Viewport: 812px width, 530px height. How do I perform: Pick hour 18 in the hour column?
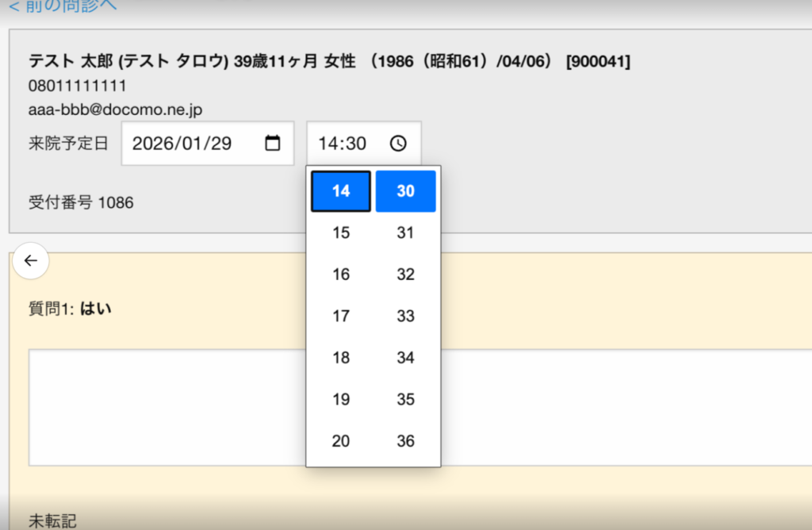tap(341, 358)
